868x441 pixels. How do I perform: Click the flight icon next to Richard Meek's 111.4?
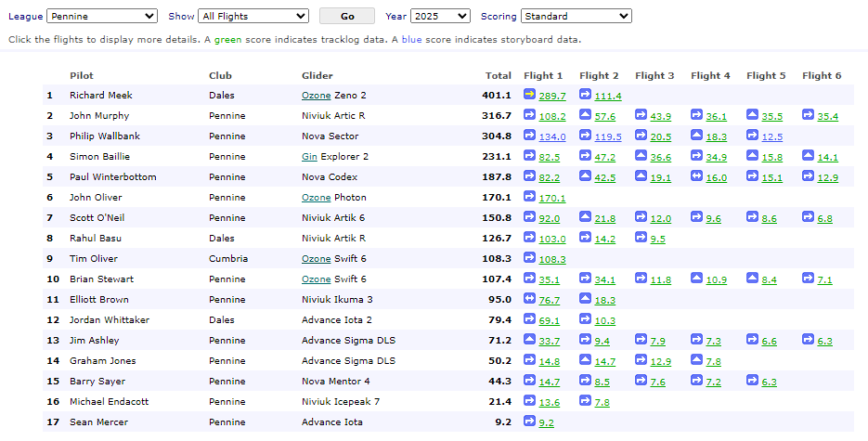coord(585,95)
